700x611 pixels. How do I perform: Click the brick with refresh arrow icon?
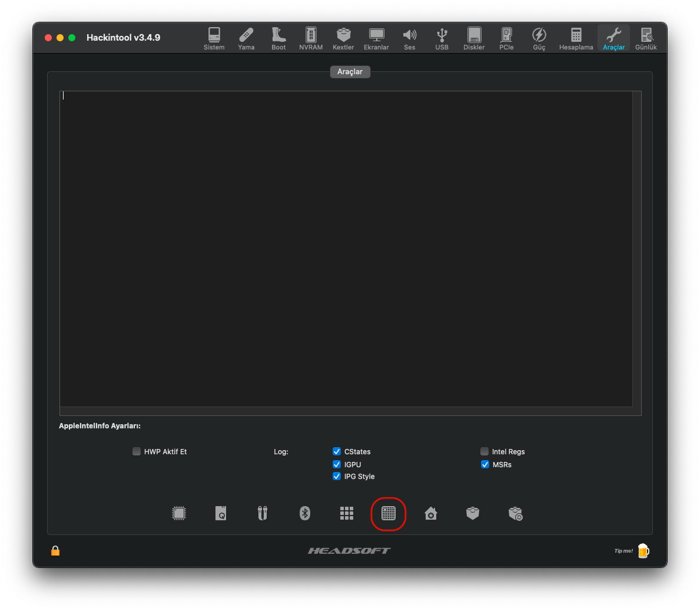pyautogui.click(x=515, y=513)
